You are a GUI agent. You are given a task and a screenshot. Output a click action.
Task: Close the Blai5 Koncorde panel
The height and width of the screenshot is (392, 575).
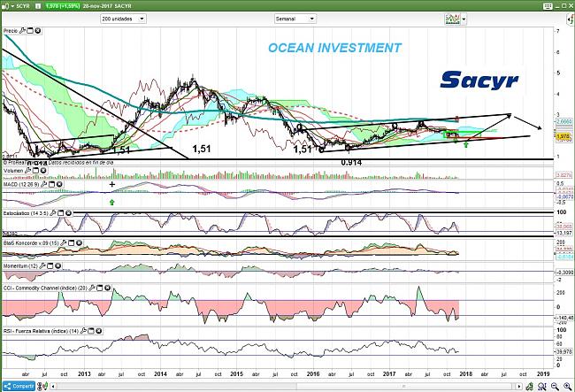tap(79, 242)
